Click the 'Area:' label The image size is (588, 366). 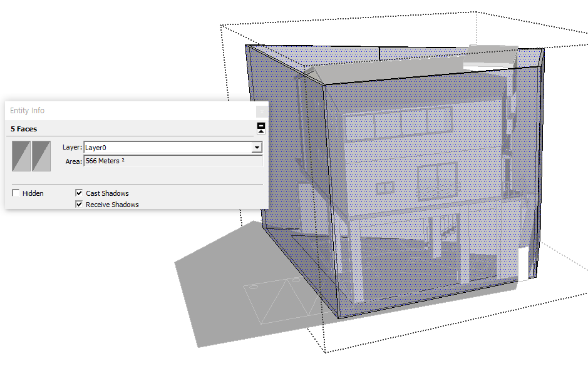click(x=73, y=161)
